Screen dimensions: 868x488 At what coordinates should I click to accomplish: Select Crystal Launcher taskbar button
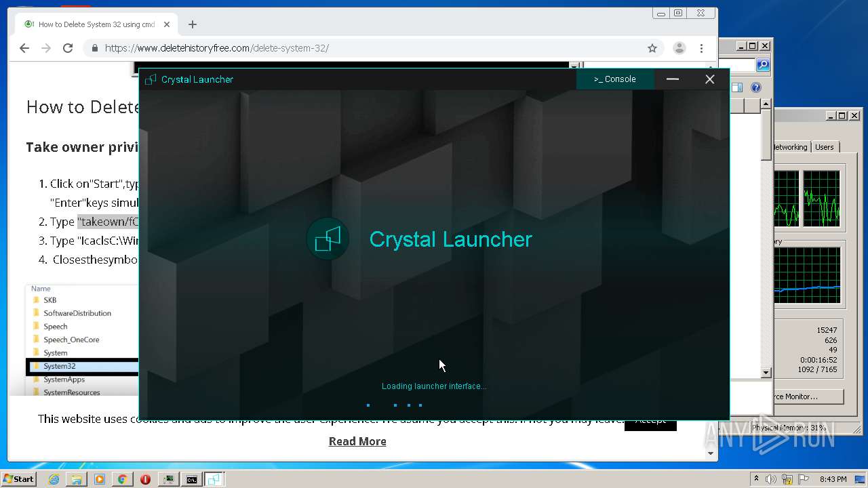(214, 479)
